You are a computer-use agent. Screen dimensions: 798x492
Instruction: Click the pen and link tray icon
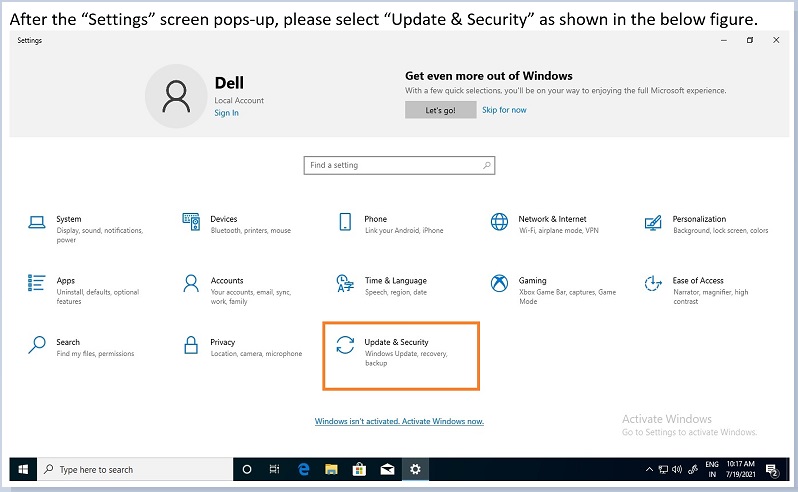[x=693, y=470]
